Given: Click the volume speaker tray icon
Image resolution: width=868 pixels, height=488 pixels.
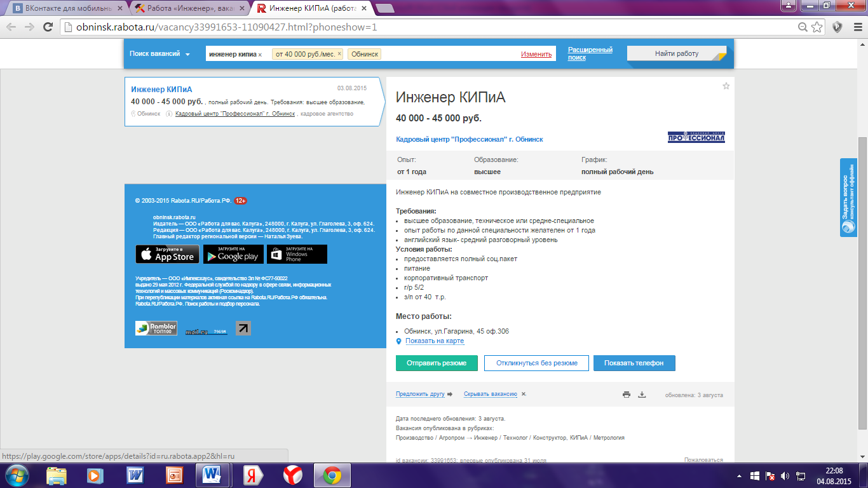Looking at the screenshot, I should pos(785,475).
